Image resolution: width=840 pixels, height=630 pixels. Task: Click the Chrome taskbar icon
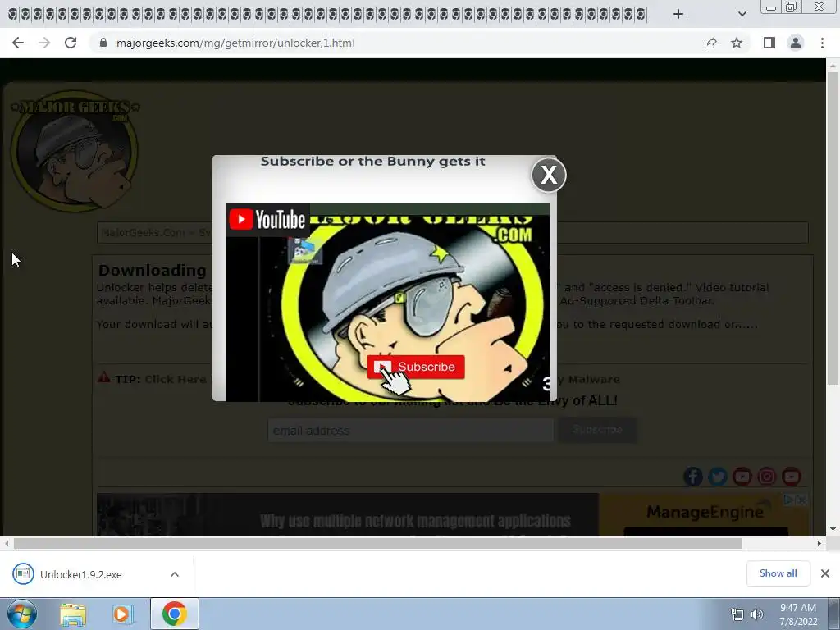(174, 614)
